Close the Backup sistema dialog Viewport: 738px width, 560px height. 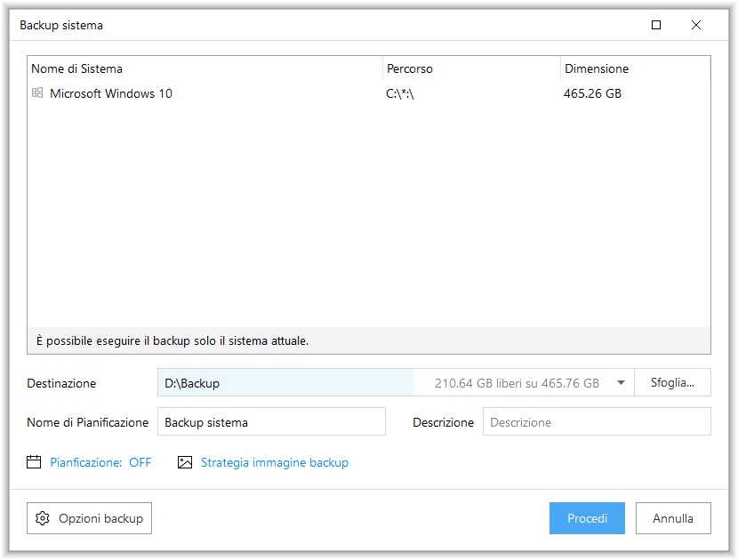point(696,25)
